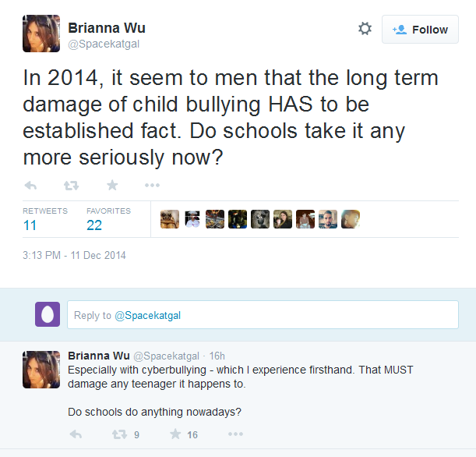Image resolution: width=476 pixels, height=457 pixels.
Task: Open the gear settings menu on tweet
Action: pos(365,29)
